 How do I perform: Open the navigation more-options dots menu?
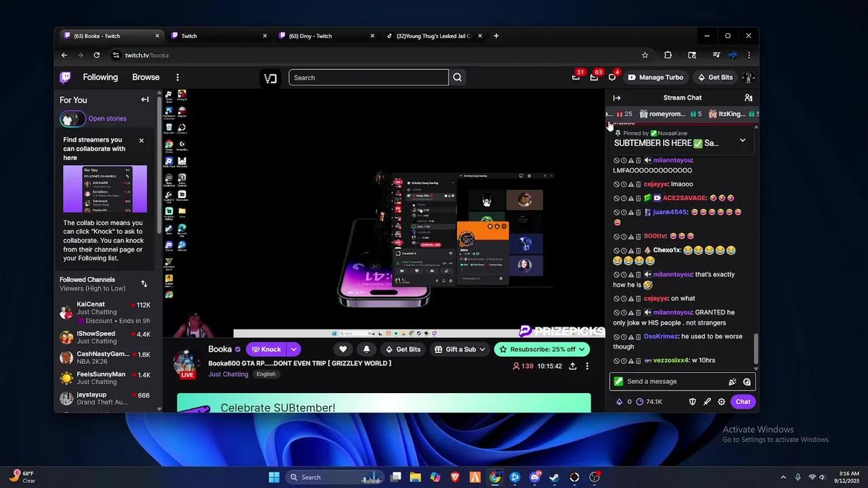pyautogui.click(x=178, y=77)
